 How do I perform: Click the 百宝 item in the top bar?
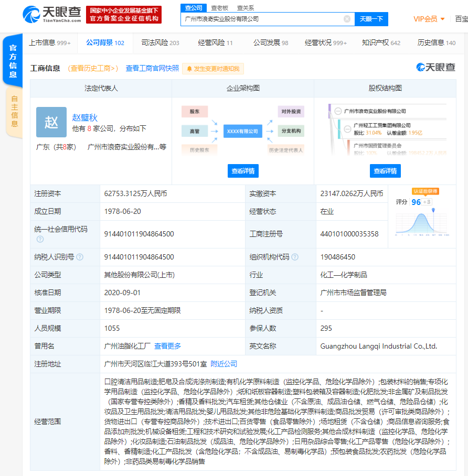(461, 19)
